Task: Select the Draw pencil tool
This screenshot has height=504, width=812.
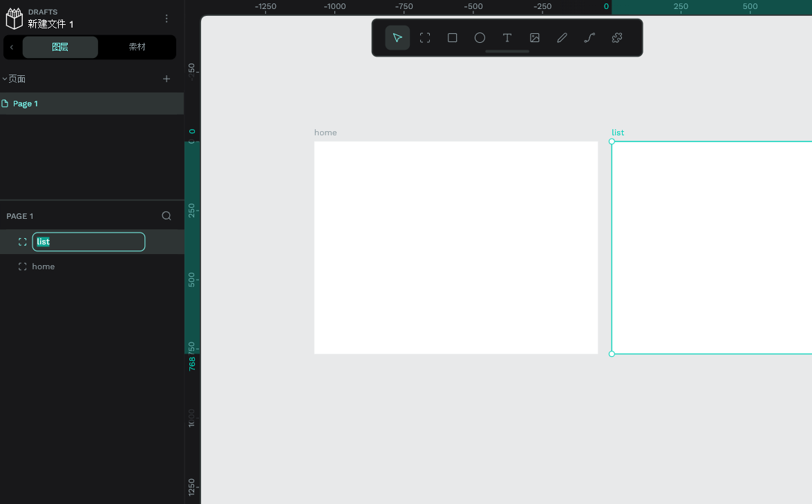Action: point(562,38)
